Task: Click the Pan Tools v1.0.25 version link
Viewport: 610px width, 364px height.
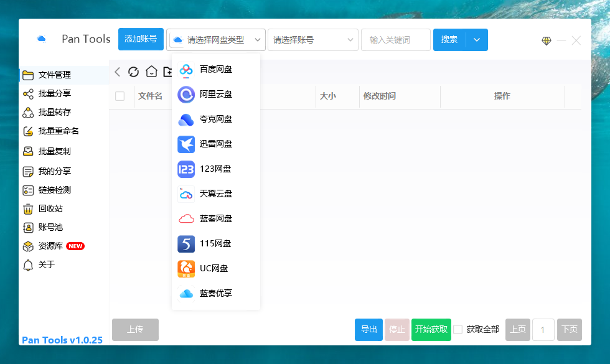Action: [62, 340]
